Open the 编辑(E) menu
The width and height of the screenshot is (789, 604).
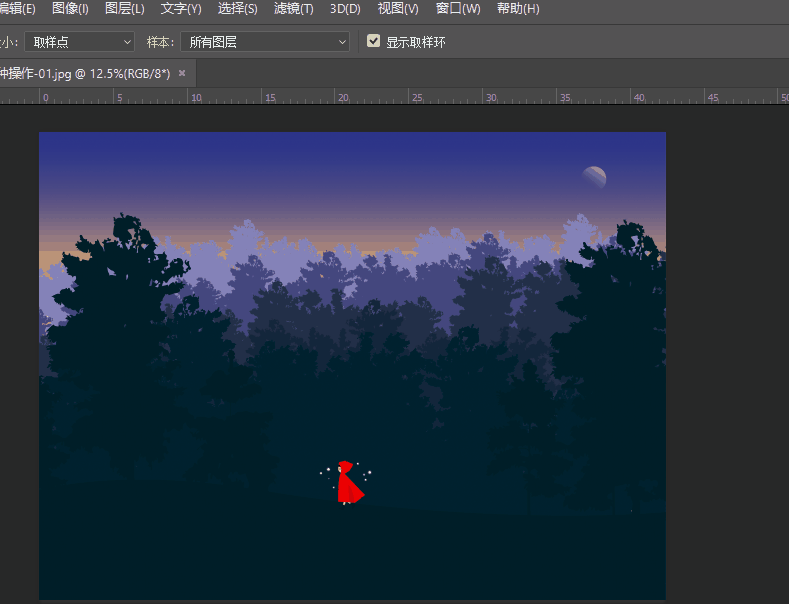[17, 9]
